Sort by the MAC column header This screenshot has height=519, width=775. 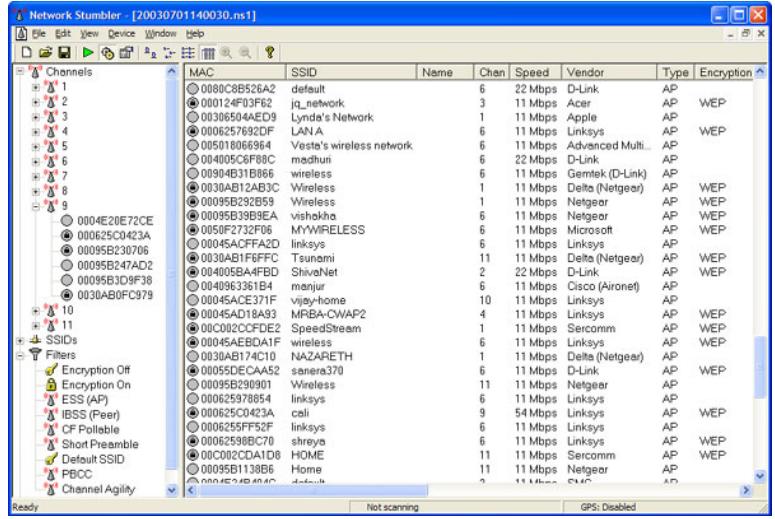coord(235,72)
